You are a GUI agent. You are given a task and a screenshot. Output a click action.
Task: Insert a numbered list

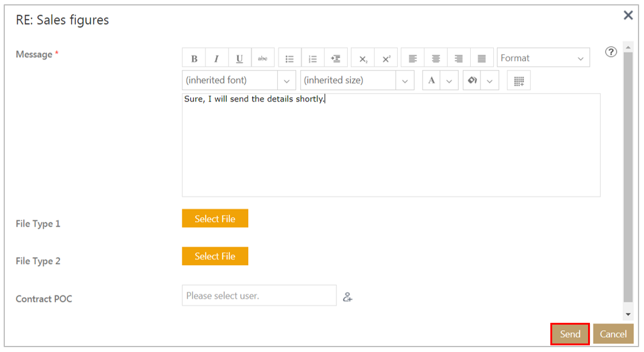click(x=313, y=58)
